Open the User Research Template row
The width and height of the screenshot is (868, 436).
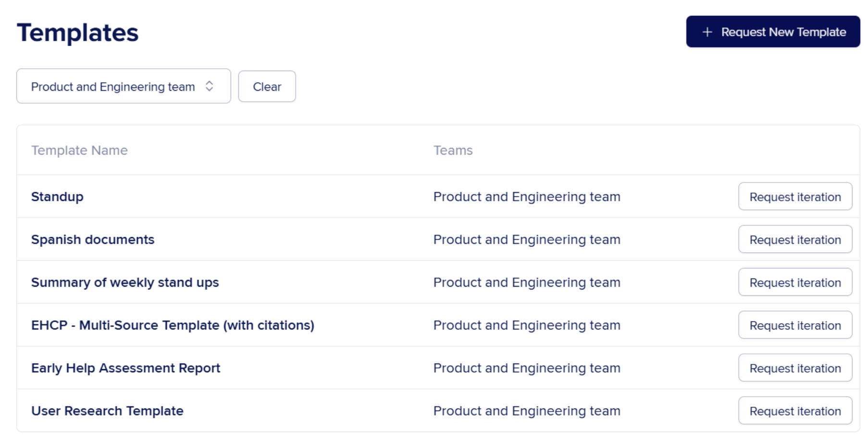pyautogui.click(x=107, y=411)
